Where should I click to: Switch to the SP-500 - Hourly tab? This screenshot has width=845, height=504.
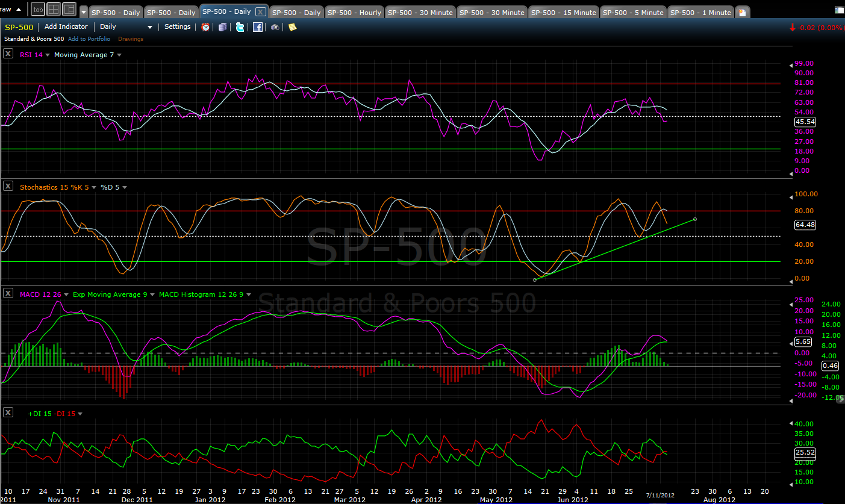[354, 13]
